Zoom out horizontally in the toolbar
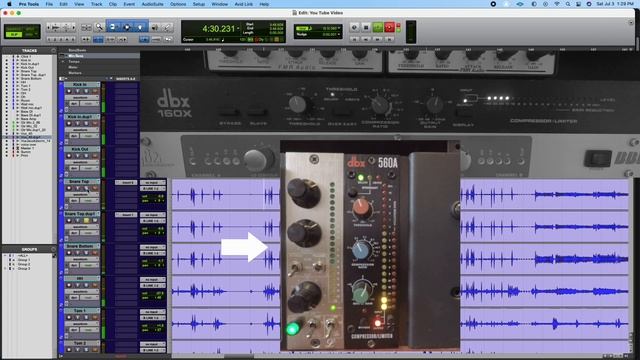 (48, 27)
